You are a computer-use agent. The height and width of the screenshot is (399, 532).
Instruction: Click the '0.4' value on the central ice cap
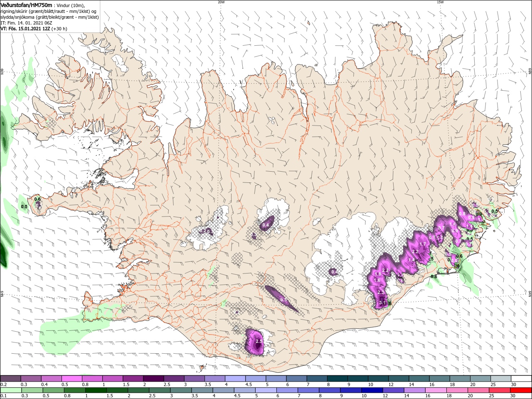(x=266, y=225)
